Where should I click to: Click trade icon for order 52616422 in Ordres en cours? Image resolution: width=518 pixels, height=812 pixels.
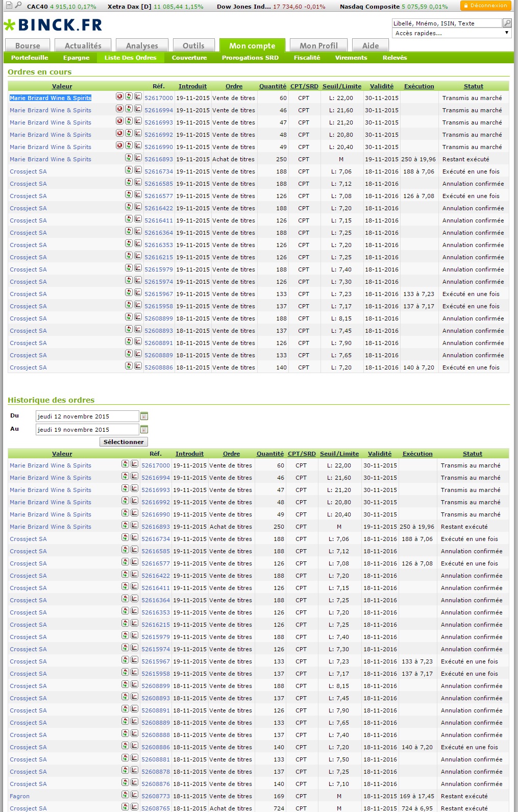click(x=129, y=207)
